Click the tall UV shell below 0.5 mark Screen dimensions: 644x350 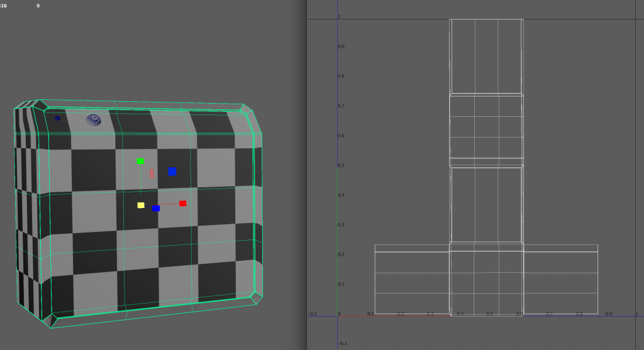pos(486,204)
